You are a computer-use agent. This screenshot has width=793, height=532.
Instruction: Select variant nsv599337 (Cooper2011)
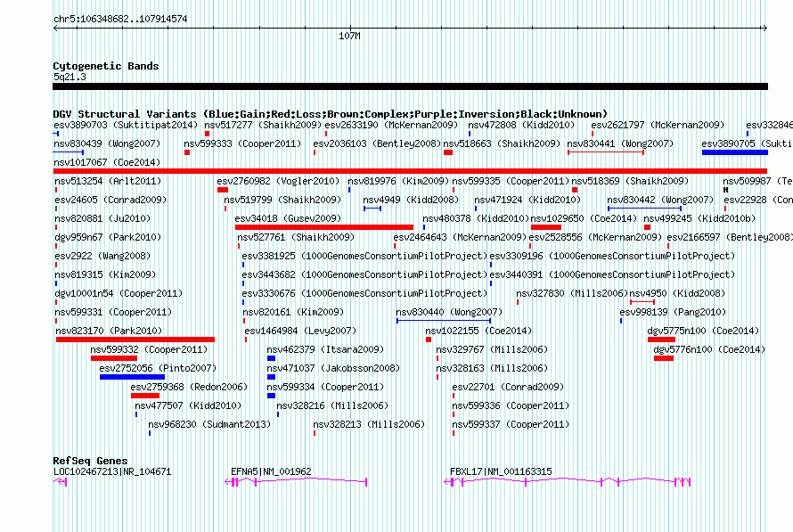click(x=511, y=424)
